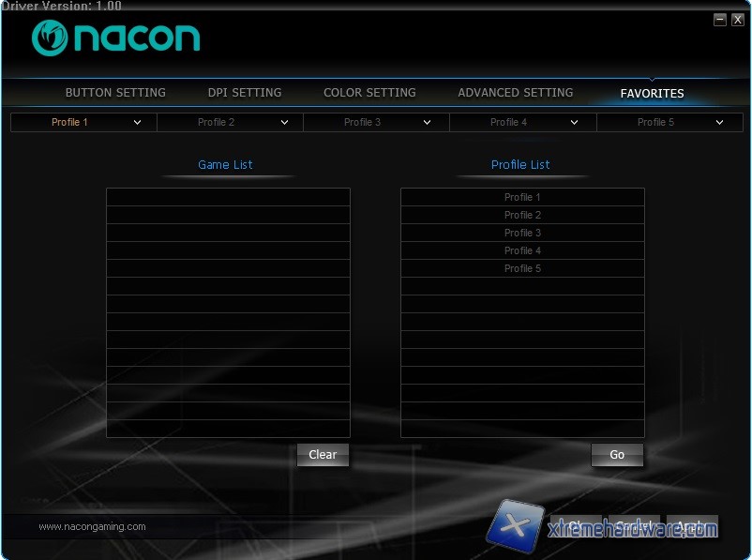Click the first empty Game List row
The image size is (752, 560).
click(x=228, y=197)
